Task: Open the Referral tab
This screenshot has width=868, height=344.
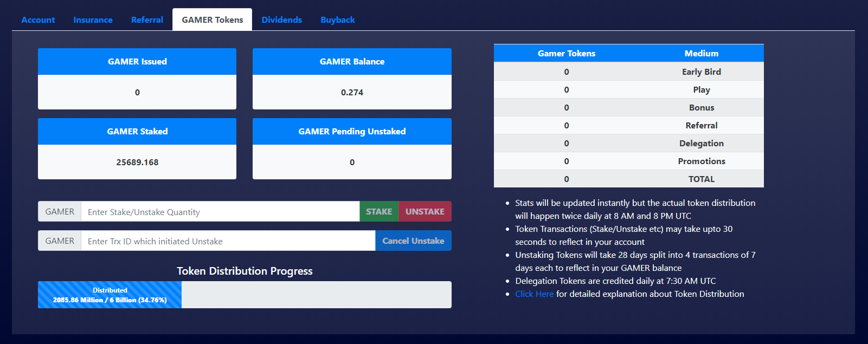Action: coord(147,20)
